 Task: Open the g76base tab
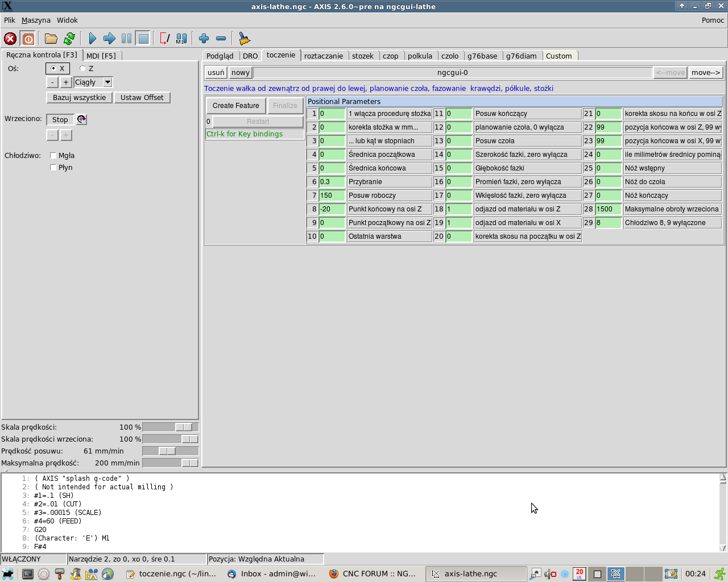[x=482, y=56]
